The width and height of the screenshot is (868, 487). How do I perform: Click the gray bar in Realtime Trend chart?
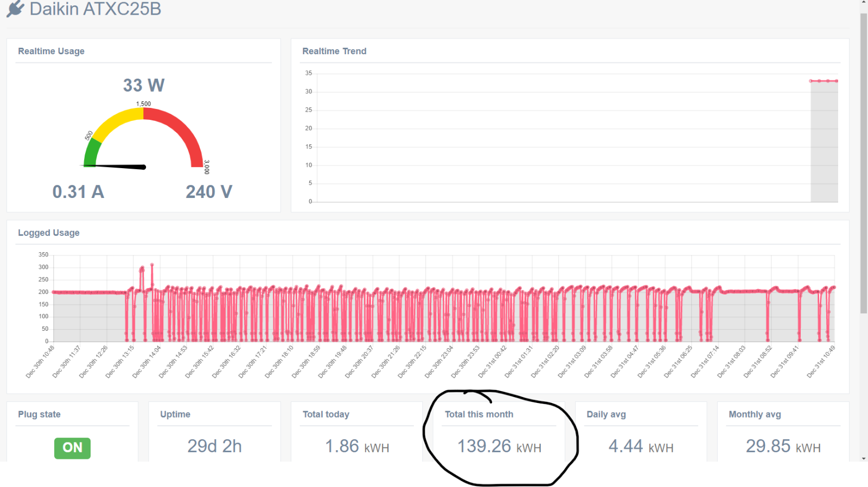pos(824,142)
